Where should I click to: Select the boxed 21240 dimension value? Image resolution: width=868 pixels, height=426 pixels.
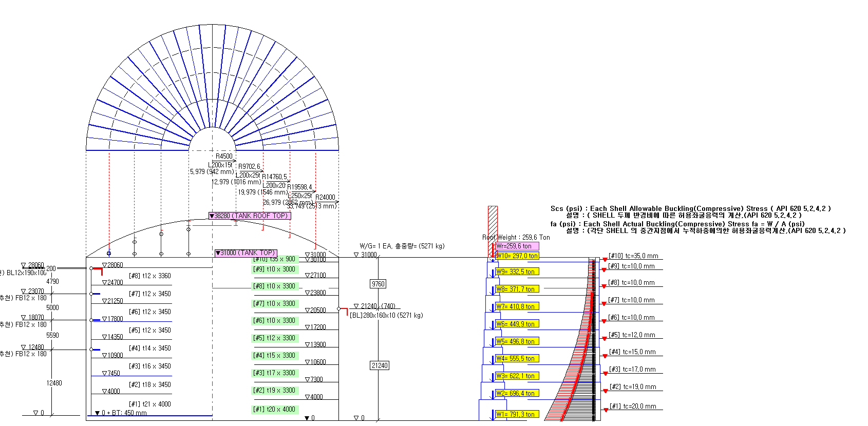point(380,365)
